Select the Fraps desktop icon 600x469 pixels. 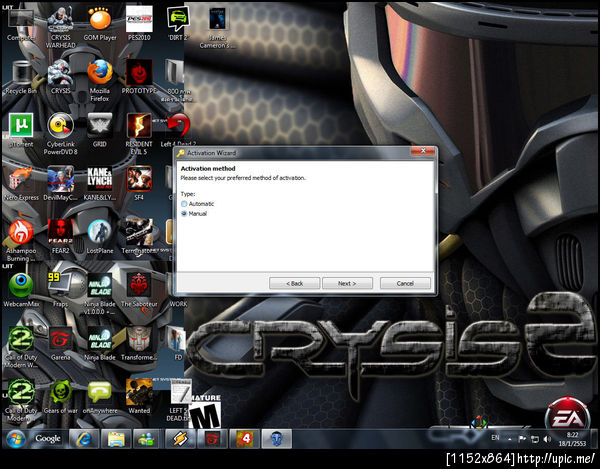click(60, 290)
